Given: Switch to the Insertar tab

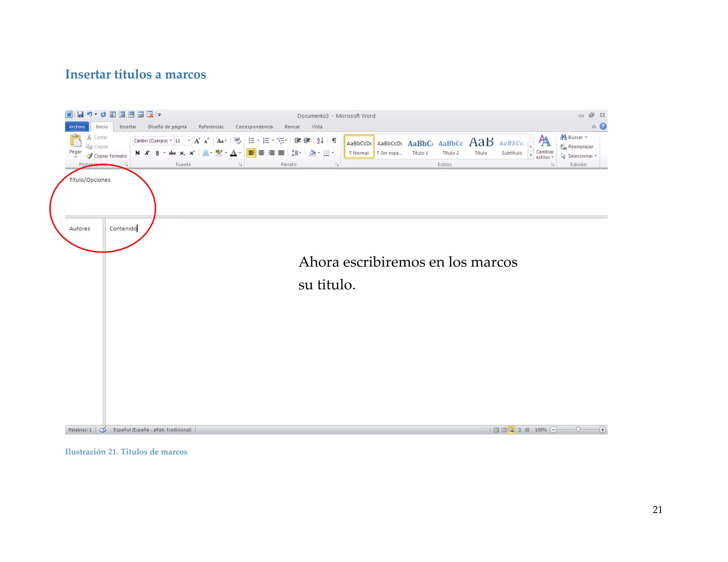Looking at the screenshot, I should point(128,127).
